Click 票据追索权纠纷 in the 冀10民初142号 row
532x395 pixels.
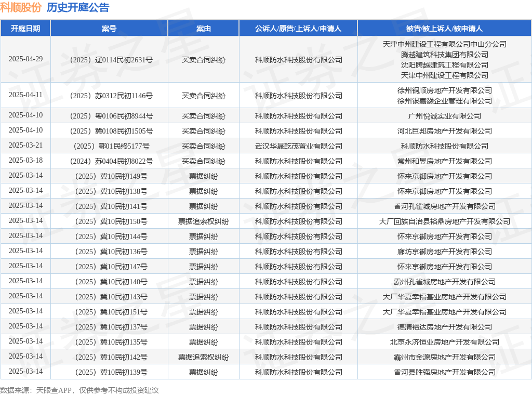(x=204, y=357)
